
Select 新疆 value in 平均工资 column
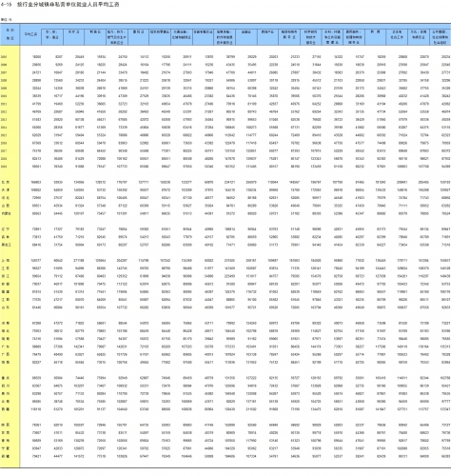(37, 456)
